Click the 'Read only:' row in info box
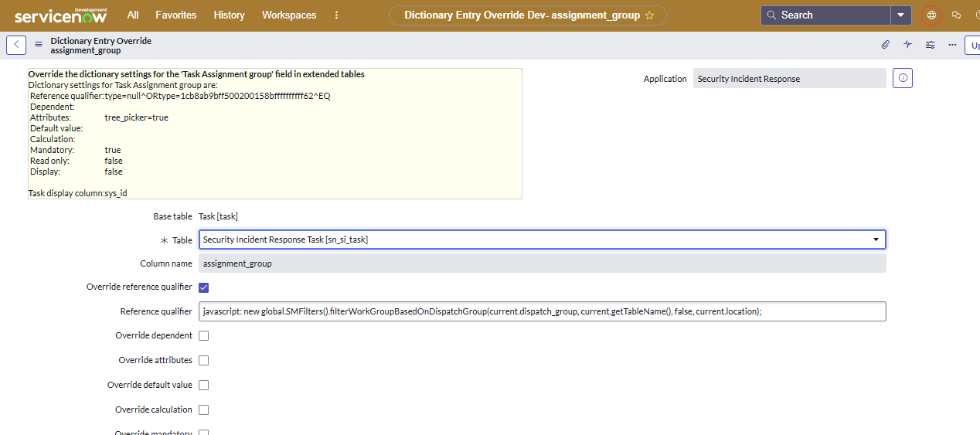 click(77, 161)
